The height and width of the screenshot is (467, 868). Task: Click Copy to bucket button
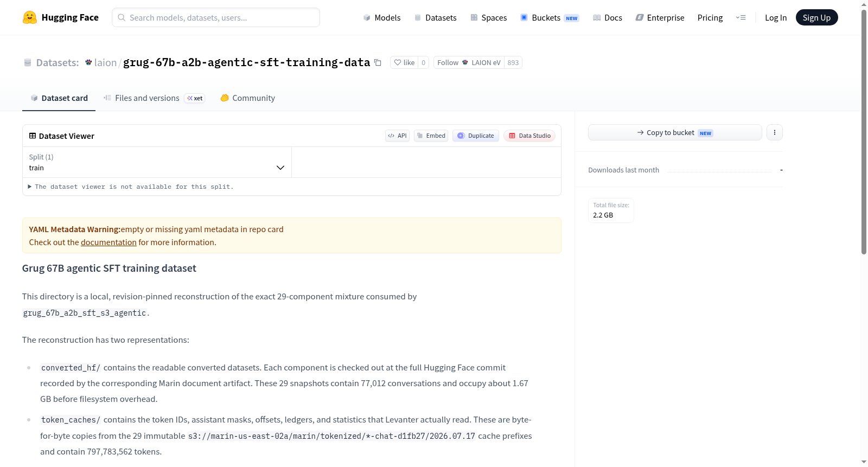pos(675,132)
